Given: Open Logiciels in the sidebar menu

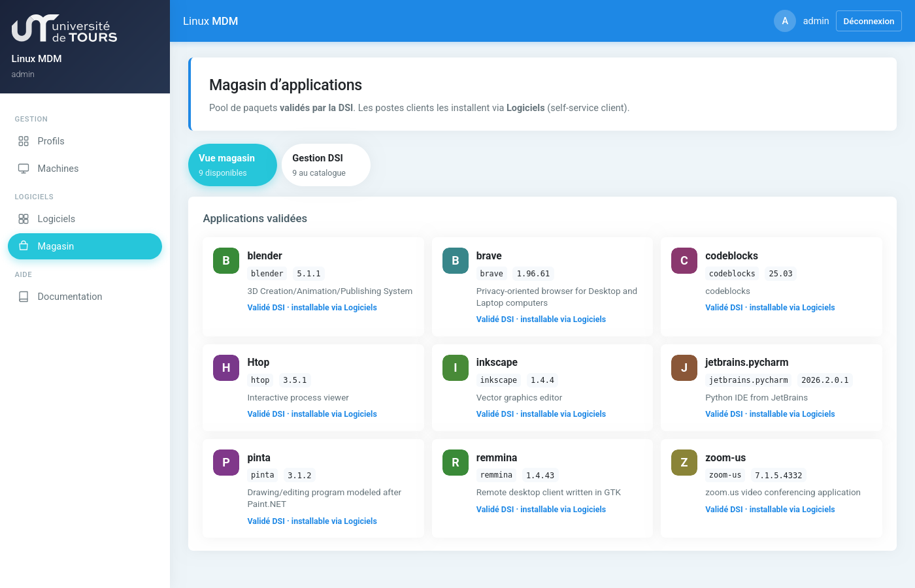Looking at the screenshot, I should [85, 219].
